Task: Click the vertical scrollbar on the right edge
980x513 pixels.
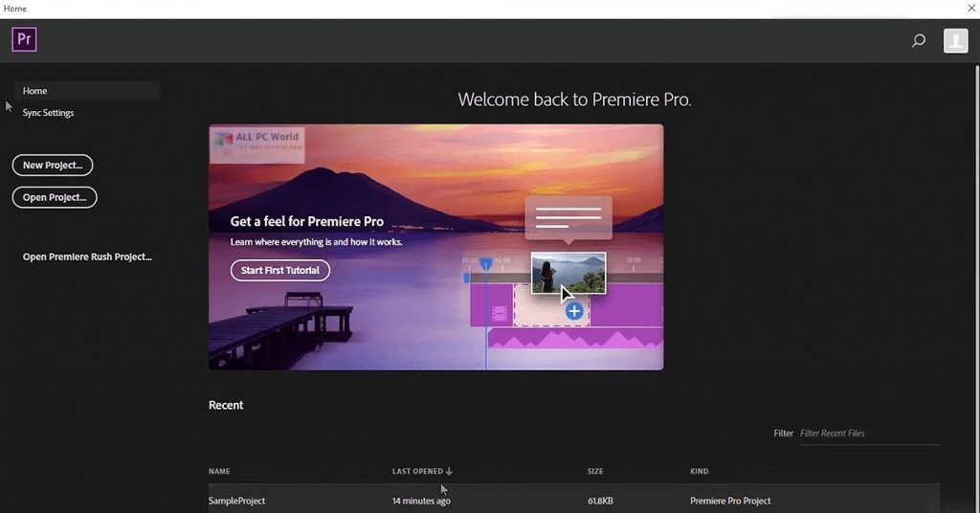Action: click(x=977, y=287)
